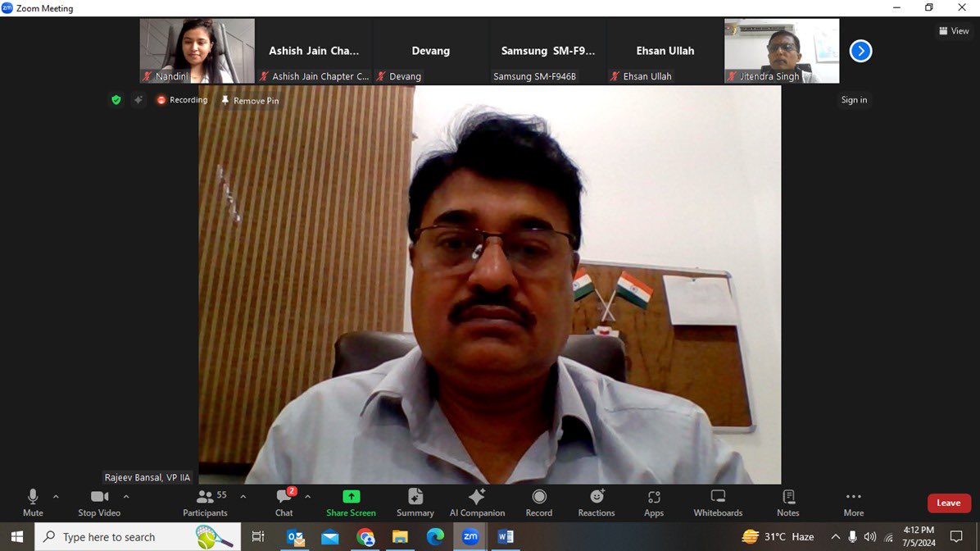Select Jitendra Singh video thumbnail

click(782, 51)
